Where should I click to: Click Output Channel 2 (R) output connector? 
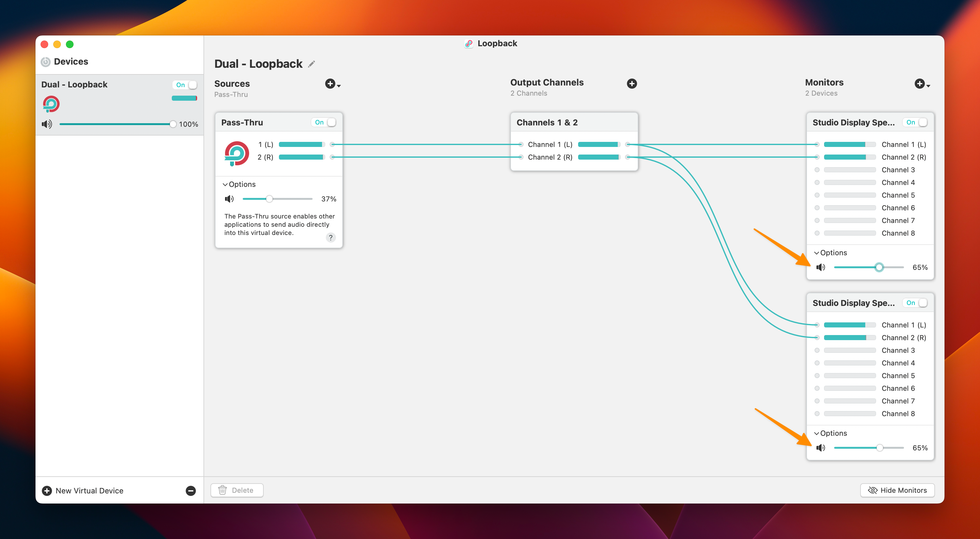[628, 157]
